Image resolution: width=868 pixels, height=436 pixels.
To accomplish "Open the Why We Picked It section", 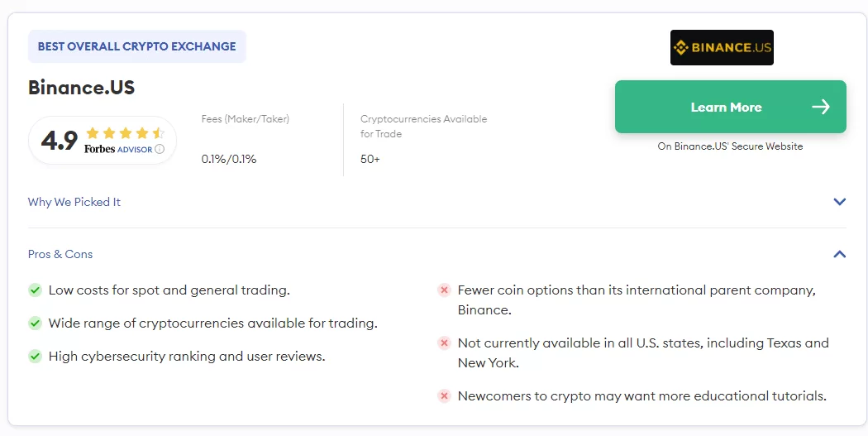I will 74,202.
